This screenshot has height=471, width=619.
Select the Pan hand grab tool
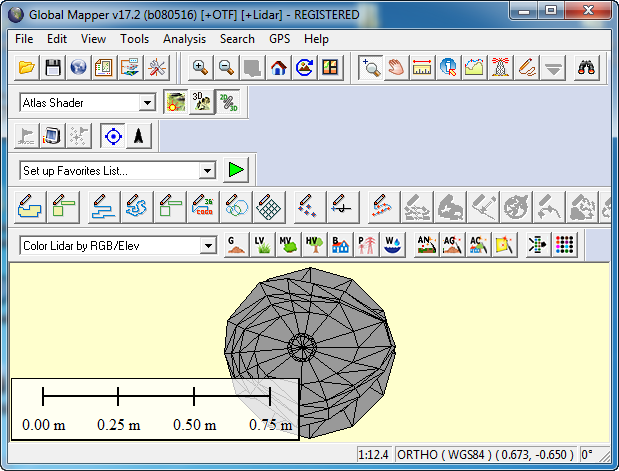point(396,67)
